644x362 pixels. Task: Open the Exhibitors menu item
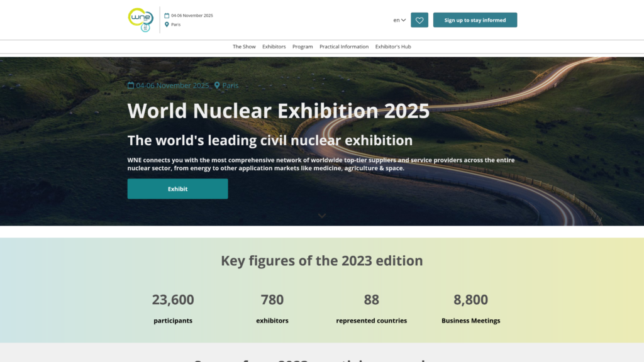274,47
